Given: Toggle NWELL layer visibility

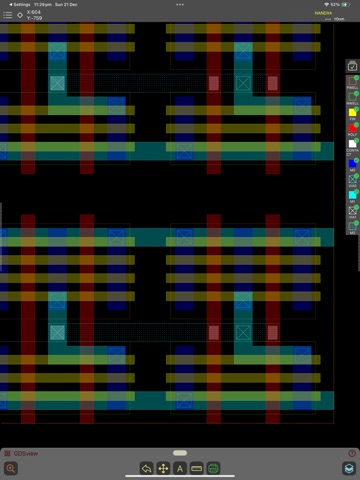Looking at the screenshot, I should click(x=352, y=98).
